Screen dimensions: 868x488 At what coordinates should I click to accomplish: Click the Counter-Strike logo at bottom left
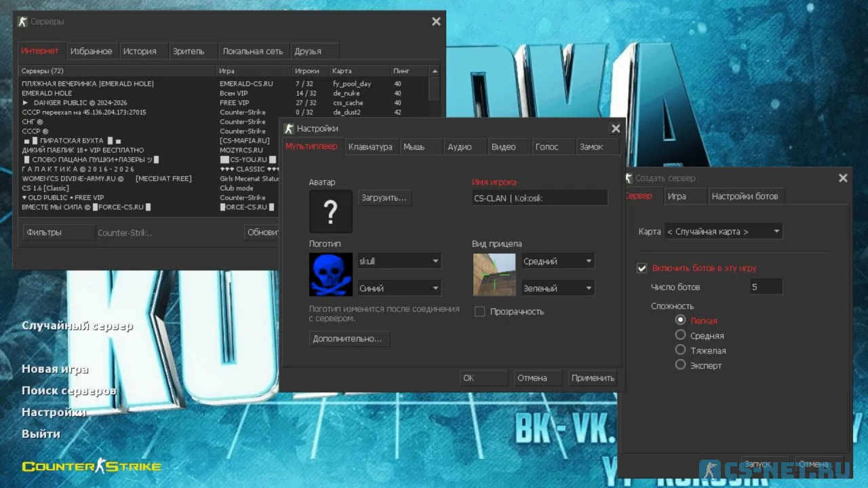(92, 466)
